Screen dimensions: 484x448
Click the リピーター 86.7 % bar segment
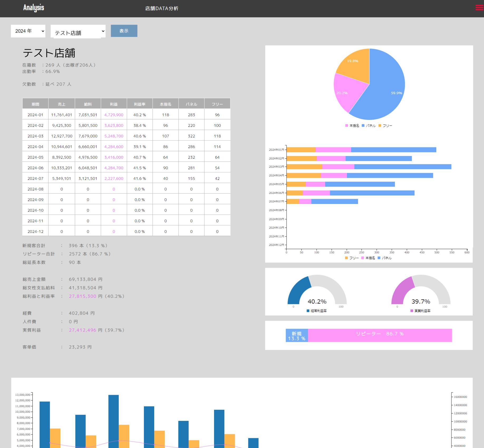380,335
